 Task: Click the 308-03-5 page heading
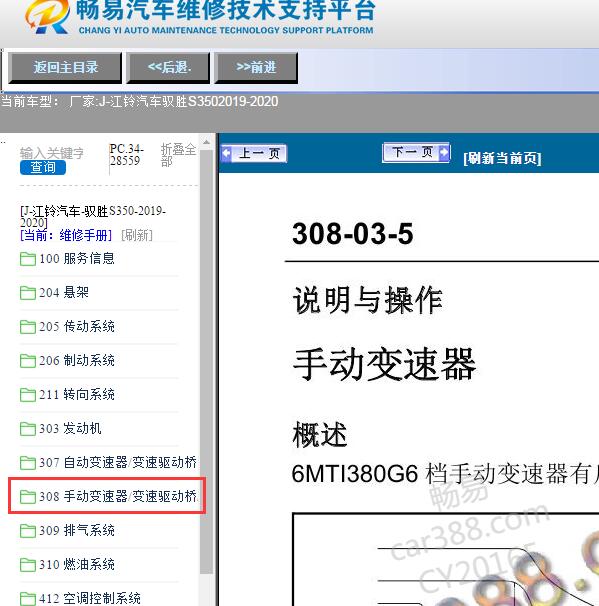tap(352, 234)
